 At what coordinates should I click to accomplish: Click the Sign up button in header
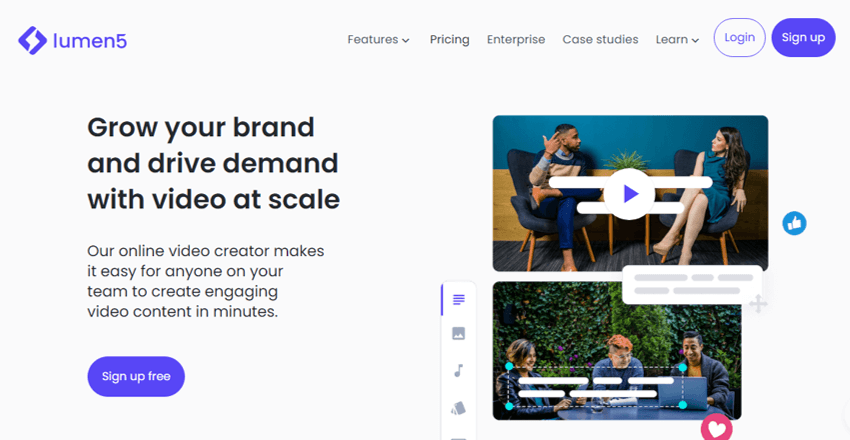[x=803, y=38]
